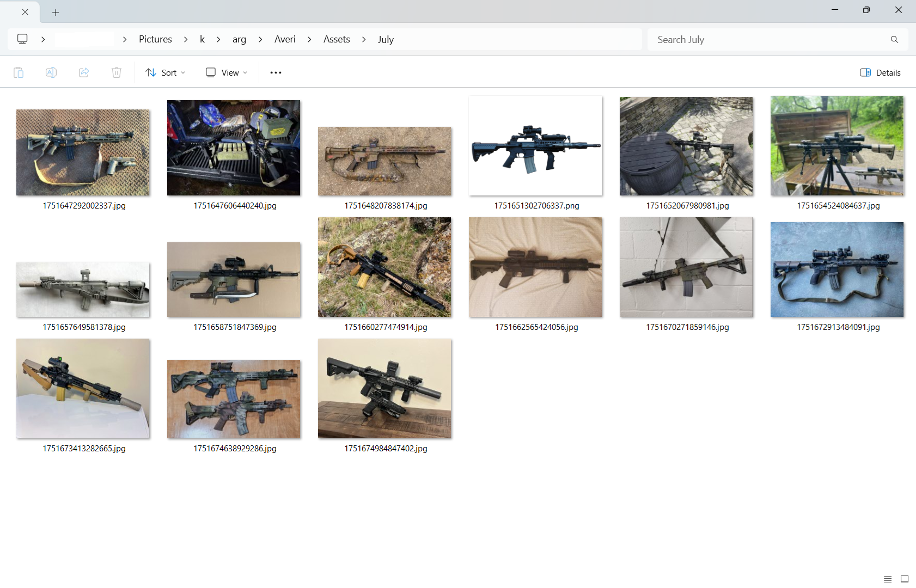Expand chevron after This PC icon
Image resolution: width=916 pixels, height=588 pixels.
tap(43, 39)
